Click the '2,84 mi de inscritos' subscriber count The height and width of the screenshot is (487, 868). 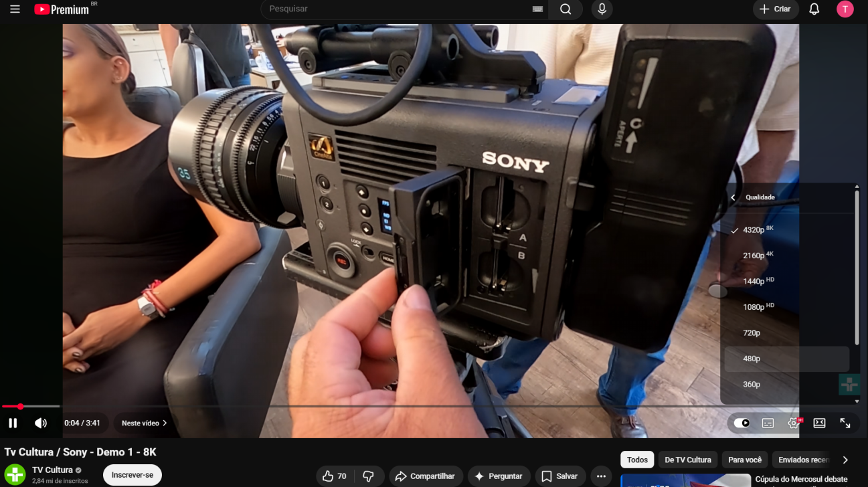[60, 481]
